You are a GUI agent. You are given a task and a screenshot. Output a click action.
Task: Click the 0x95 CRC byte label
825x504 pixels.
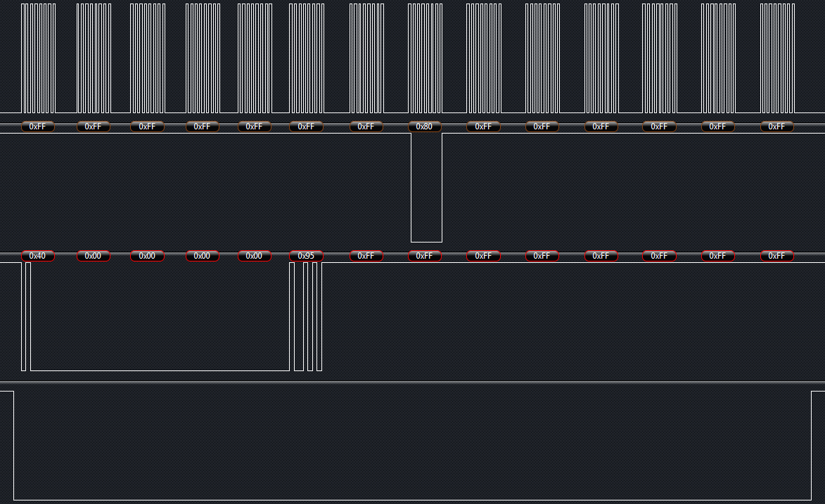point(306,256)
